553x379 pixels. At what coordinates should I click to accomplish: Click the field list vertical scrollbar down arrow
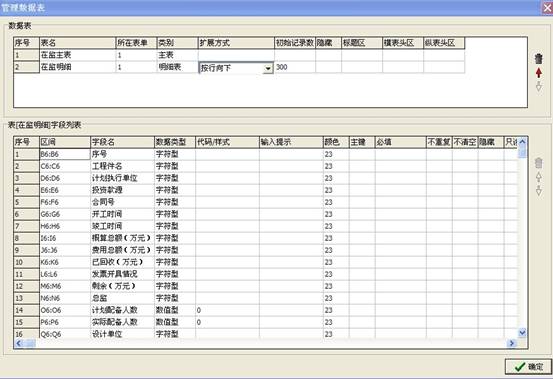coord(522,332)
